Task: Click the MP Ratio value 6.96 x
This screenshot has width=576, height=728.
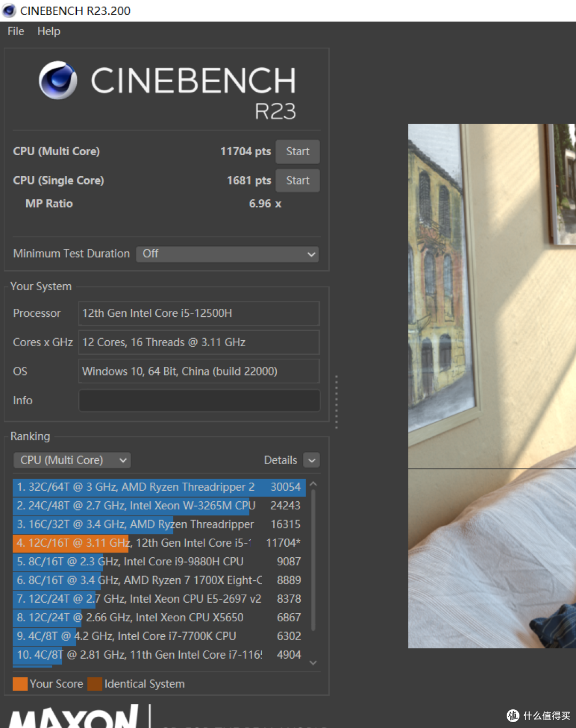Action: click(265, 204)
